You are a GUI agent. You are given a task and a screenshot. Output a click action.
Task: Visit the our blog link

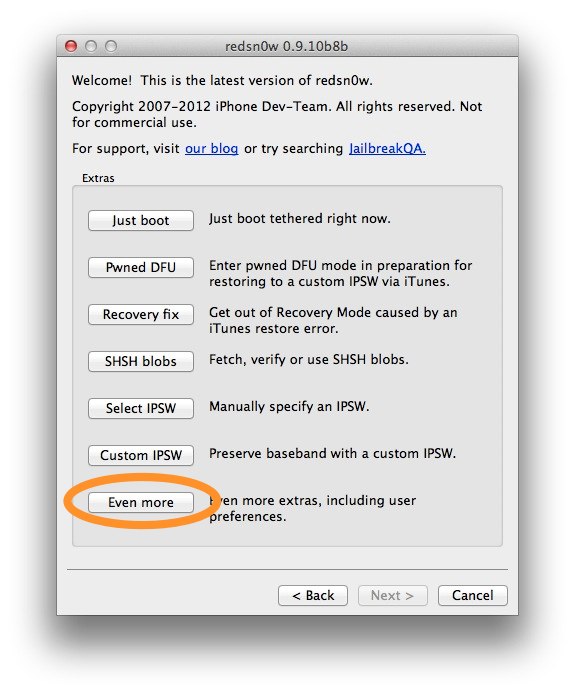(x=212, y=148)
